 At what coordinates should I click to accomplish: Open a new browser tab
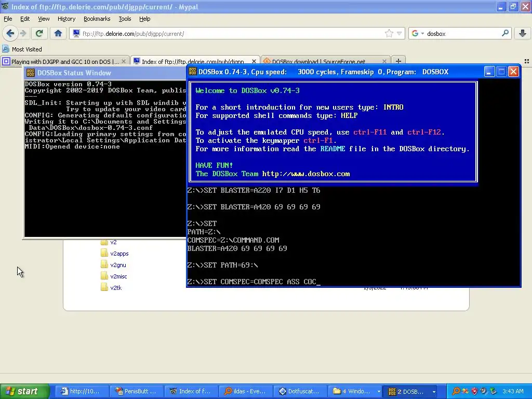coord(398,61)
